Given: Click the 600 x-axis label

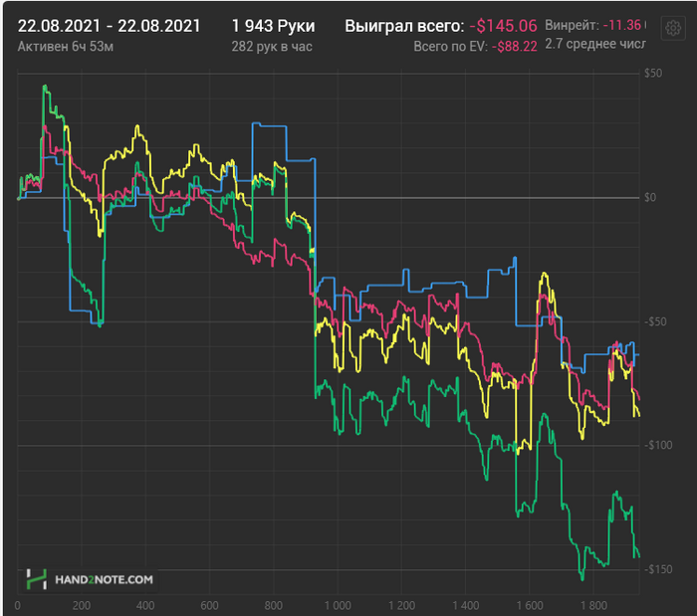Looking at the screenshot, I should coord(209,605).
